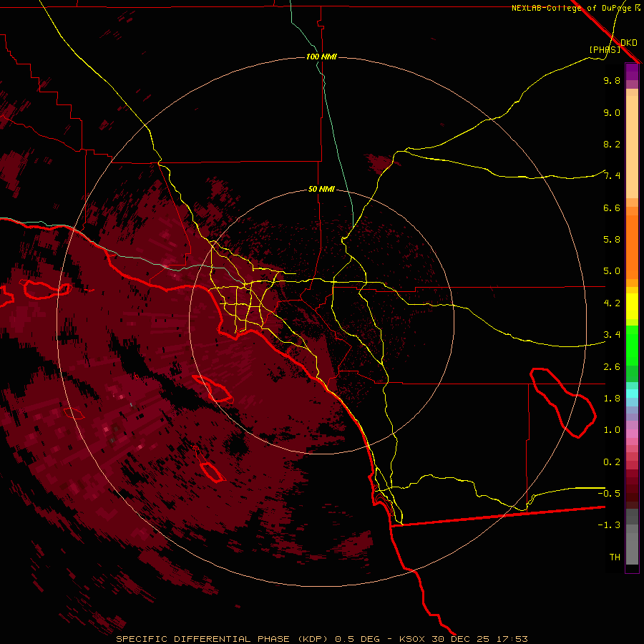Screen dimensions: 644x644
Task: Click the cyan band of the color scale
Action: pos(632,394)
